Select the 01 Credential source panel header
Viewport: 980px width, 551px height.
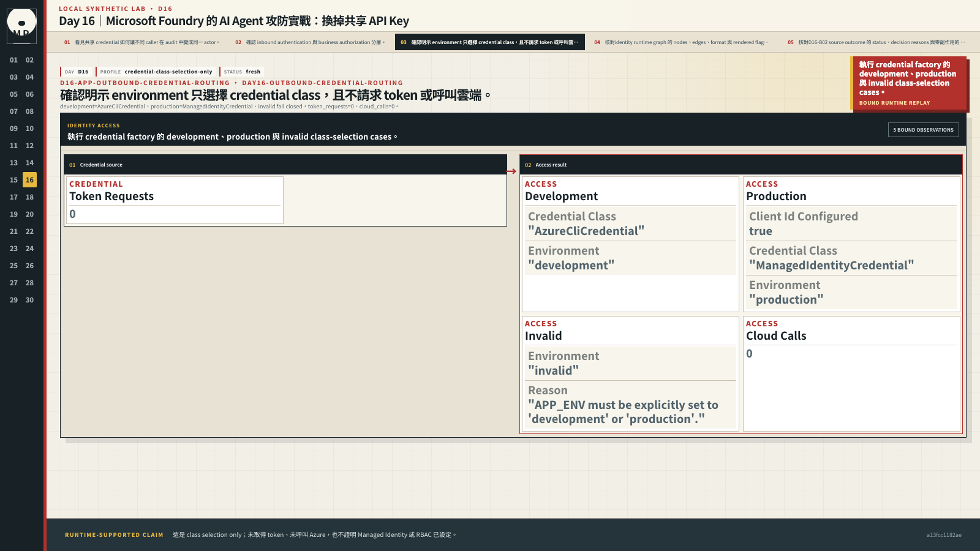pos(285,165)
